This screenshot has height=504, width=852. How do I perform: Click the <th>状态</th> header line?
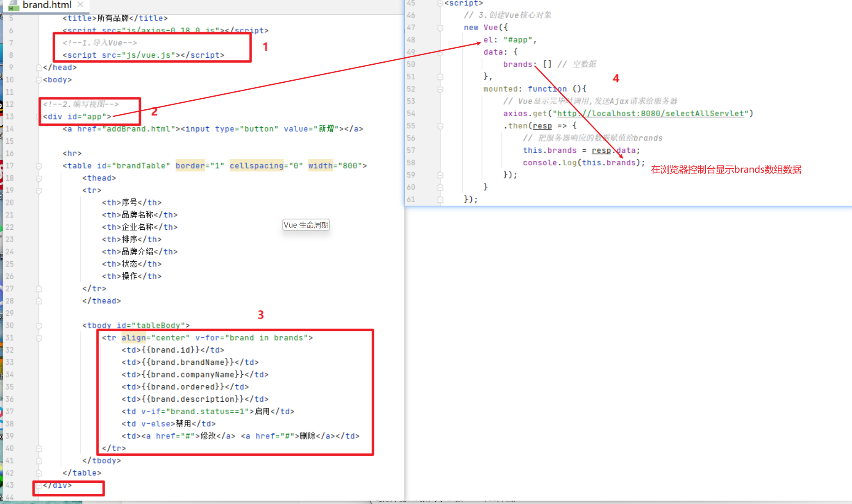tap(132, 264)
